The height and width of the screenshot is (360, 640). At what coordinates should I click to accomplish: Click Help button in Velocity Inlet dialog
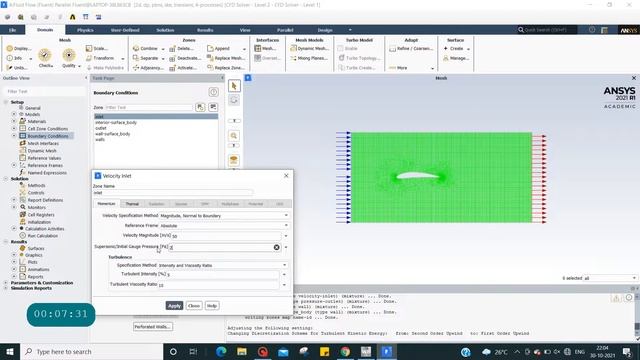[212, 305]
